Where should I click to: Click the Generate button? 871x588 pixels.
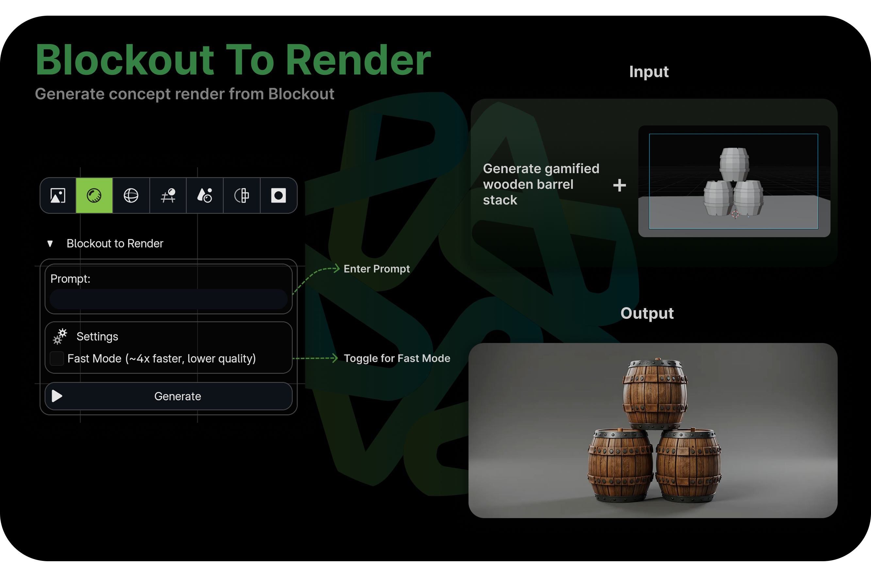click(168, 396)
